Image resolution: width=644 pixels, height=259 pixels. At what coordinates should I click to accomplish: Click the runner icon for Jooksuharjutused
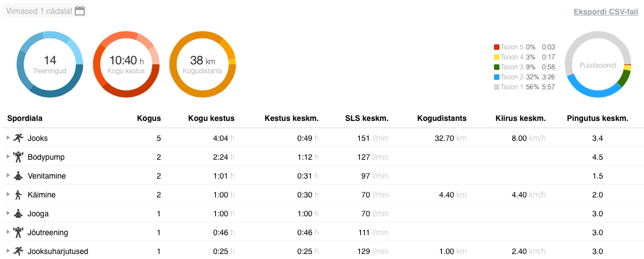point(18,251)
